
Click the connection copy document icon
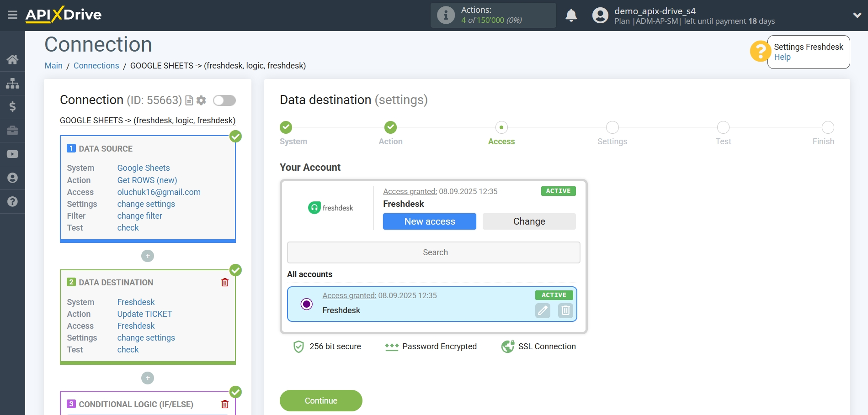pyautogui.click(x=189, y=100)
